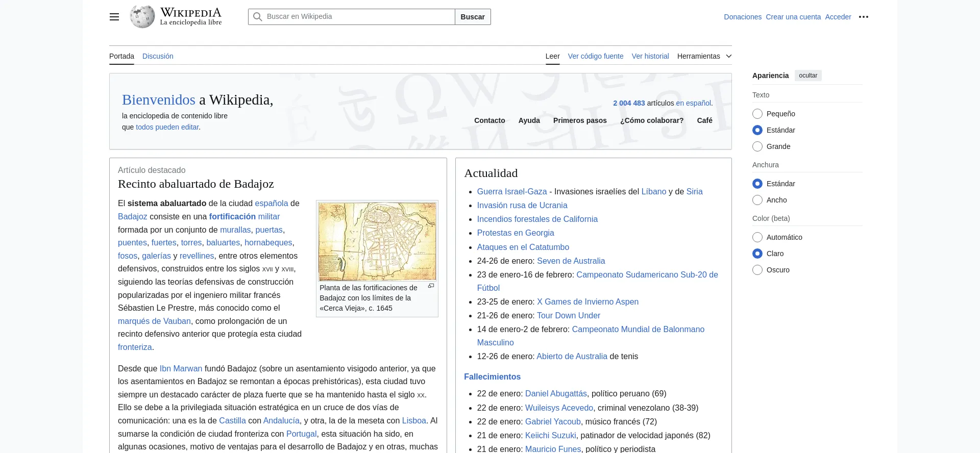The height and width of the screenshot is (453, 980).
Task: Open the Fallecimientos heading link
Action: [492, 377]
